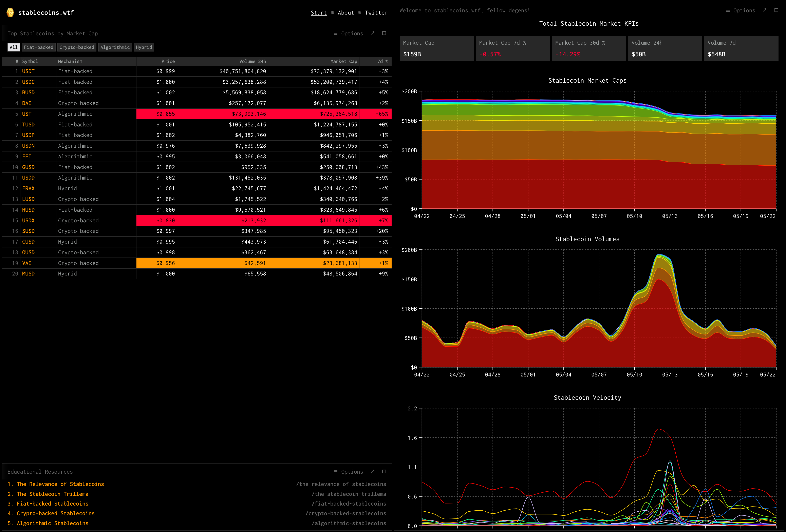Pop out the Top Stablecoins panel arrow icon
Screen dimensions: 786x532
[372, 33]
